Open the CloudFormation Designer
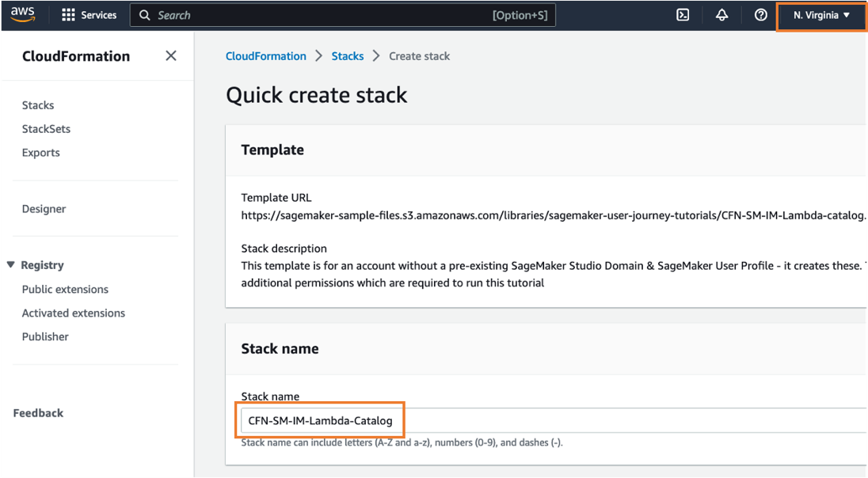The height and width of the screenshot is (478, 868). 44,208
